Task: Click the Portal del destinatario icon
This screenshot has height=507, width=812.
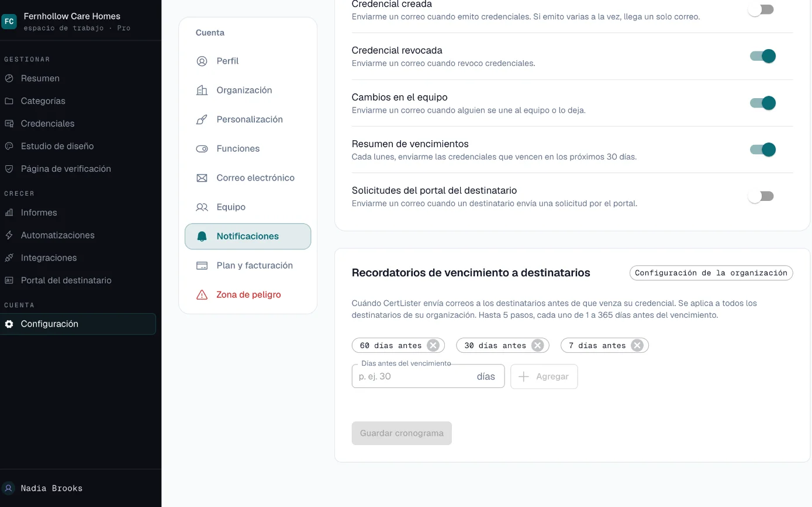Action: [9, 280]
